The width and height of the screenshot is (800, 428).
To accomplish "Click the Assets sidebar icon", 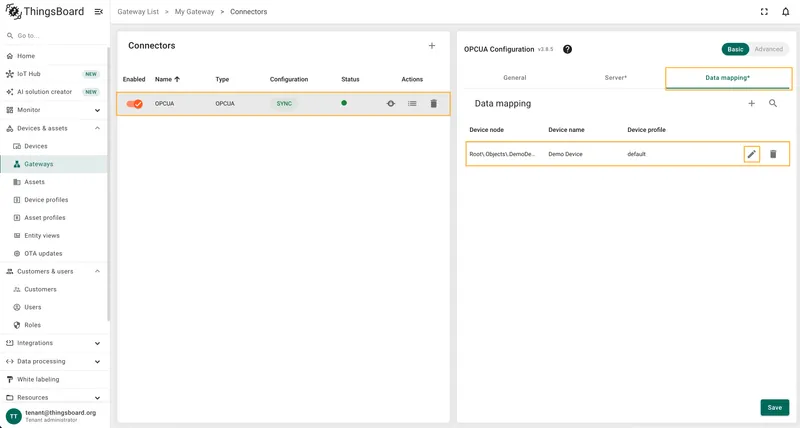I will click(17, 182).
